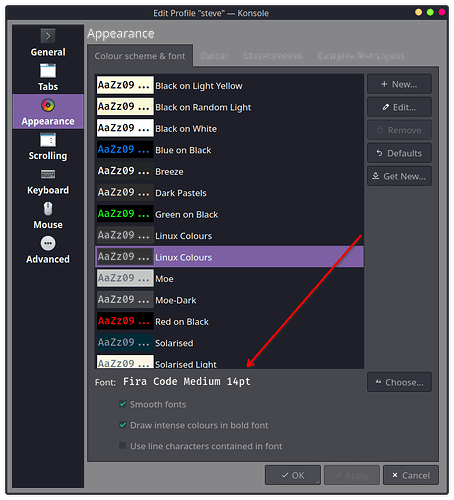Reset with the Defaults button
Viewport: 454px width, 500px height.
point(399,153)
